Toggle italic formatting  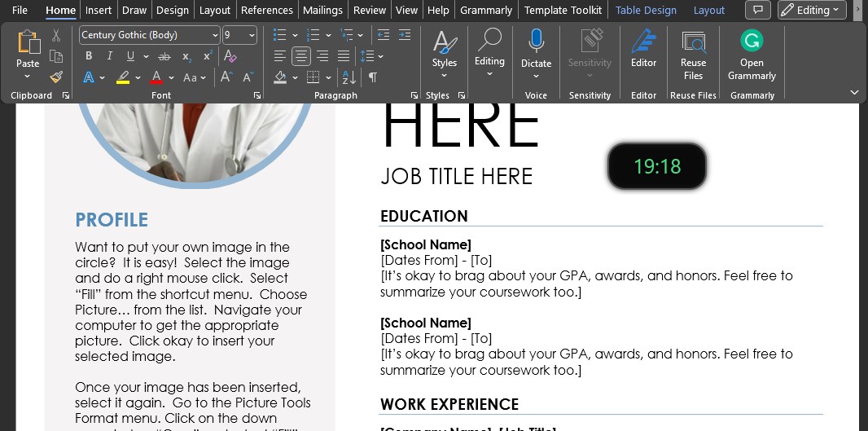pos(110,56)
